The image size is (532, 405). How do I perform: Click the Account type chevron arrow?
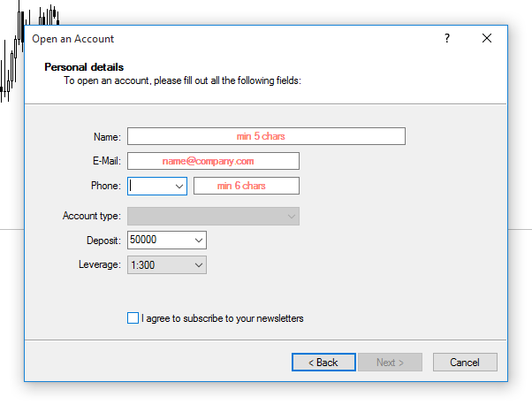[x=291, y=217]
